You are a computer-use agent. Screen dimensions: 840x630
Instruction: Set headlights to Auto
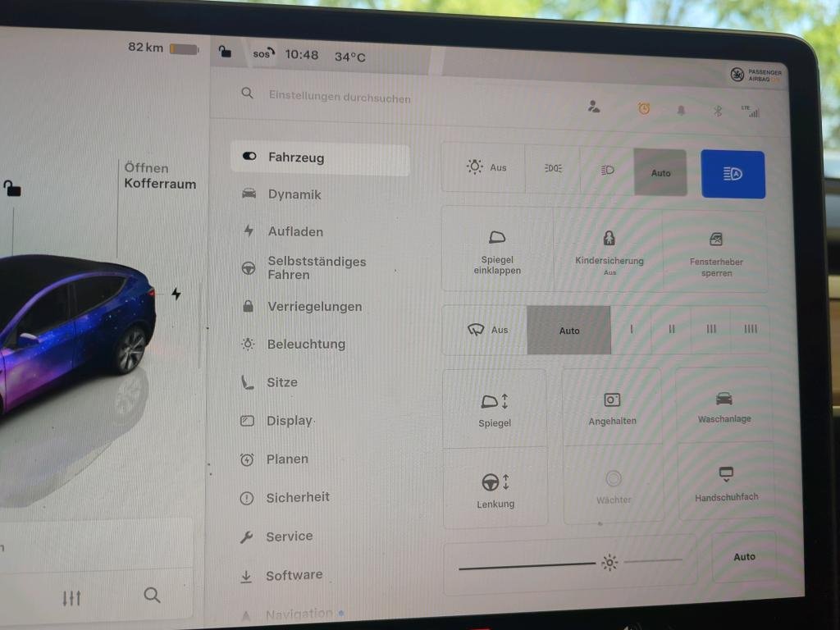click(660, 172)
